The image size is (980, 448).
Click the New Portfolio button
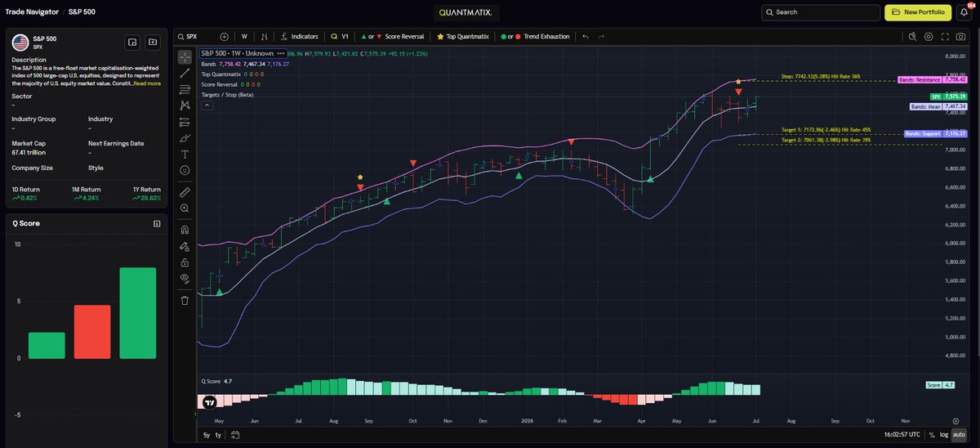918,12
